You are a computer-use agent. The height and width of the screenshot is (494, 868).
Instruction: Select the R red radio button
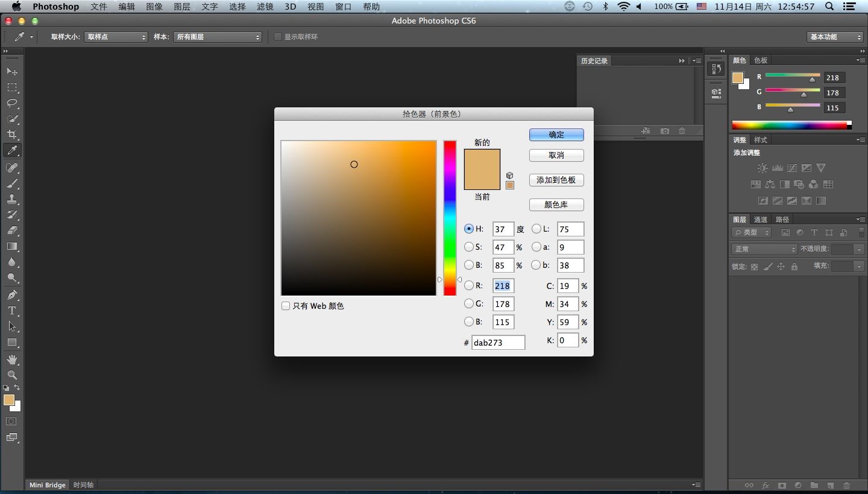[469, 285]
